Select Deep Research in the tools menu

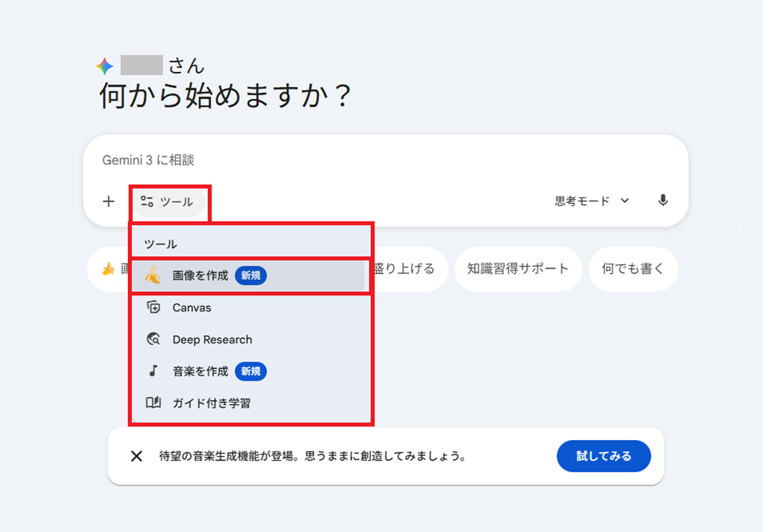pos(212,339)
